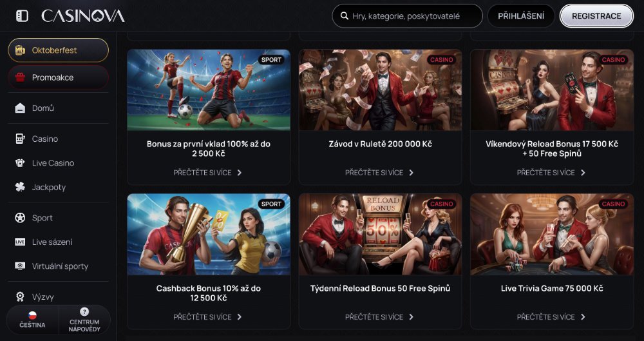Open the Sport football icon
This screenshot has width=644, height=341.
(20, 218)
